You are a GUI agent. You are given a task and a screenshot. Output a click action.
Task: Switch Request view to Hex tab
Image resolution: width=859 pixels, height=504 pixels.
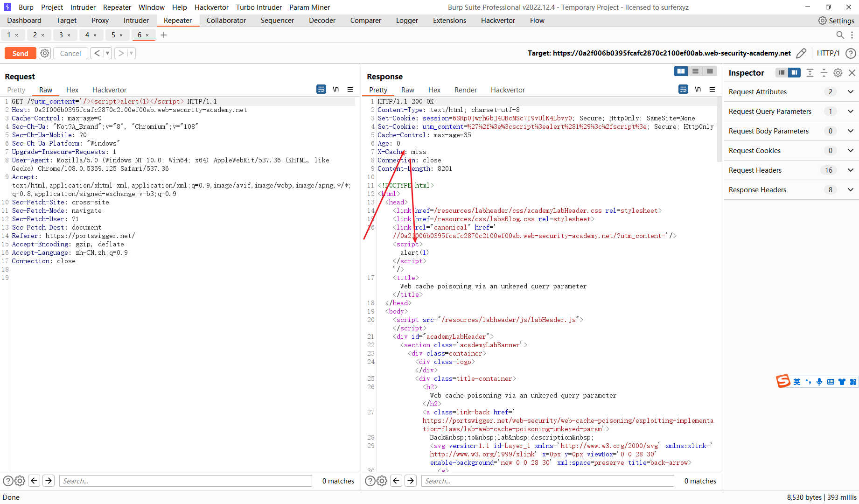(72, 90)
